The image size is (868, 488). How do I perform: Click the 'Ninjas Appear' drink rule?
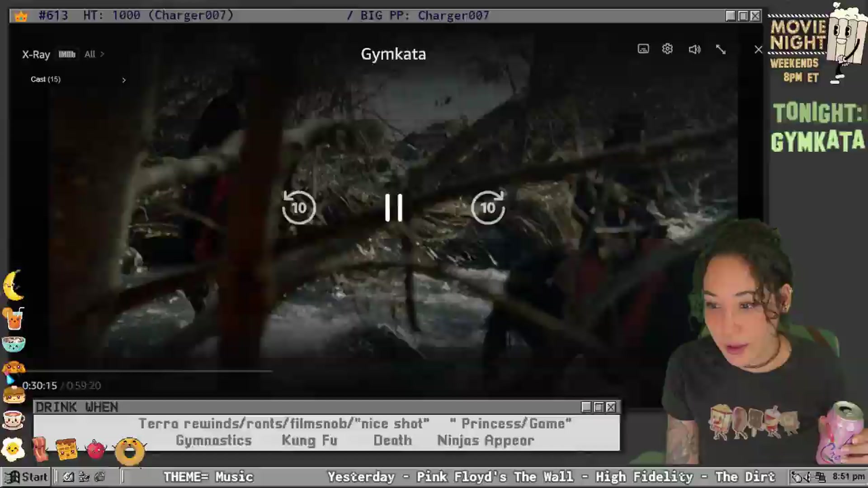click(486, 440)
